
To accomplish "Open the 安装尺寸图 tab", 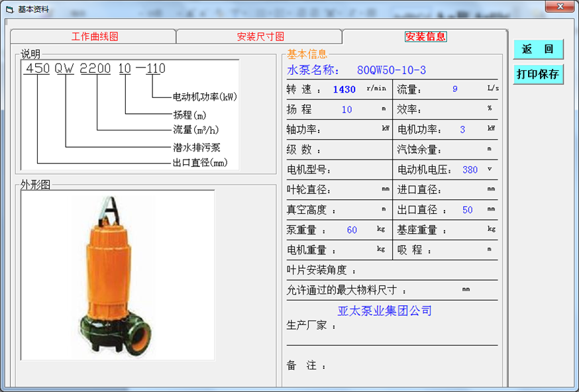I will tap(260, 36).
